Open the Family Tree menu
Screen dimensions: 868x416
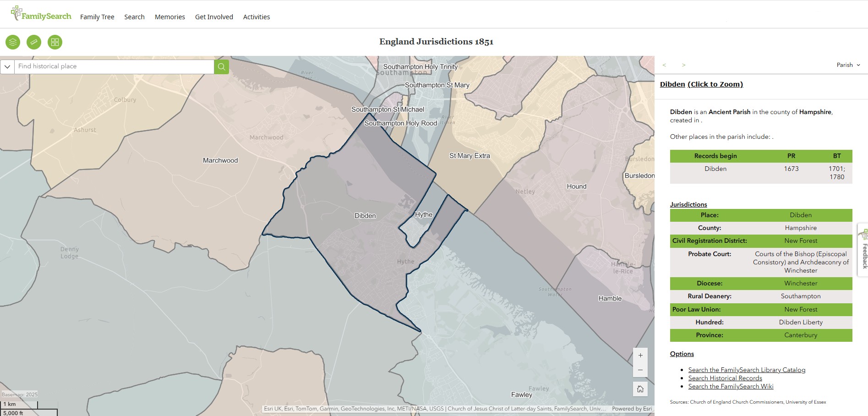(x=97, y=17)
